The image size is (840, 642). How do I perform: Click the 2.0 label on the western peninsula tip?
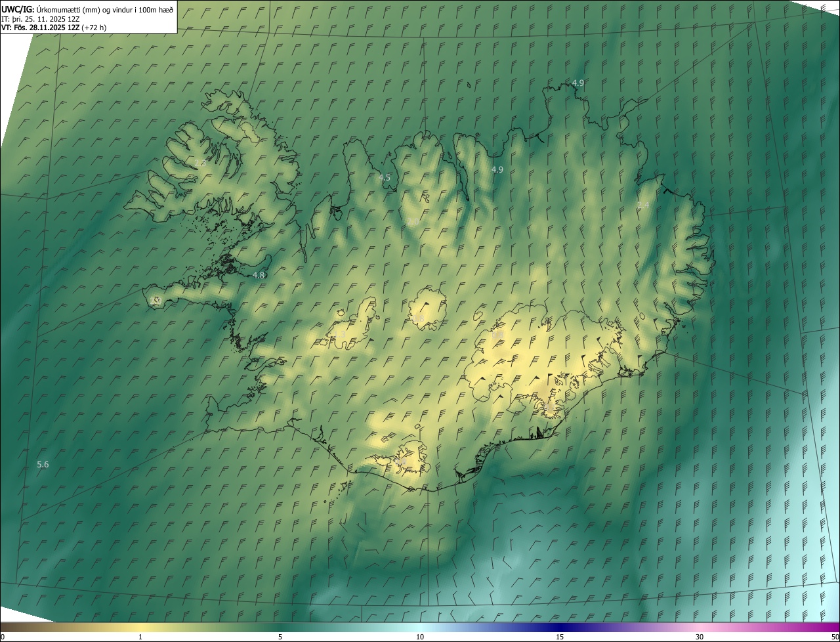coord(156,300)
